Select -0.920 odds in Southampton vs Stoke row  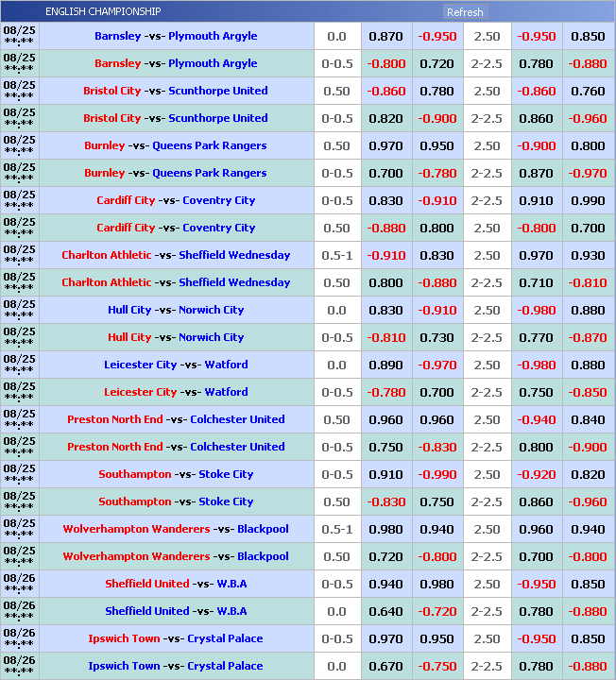tap(537, 475)
